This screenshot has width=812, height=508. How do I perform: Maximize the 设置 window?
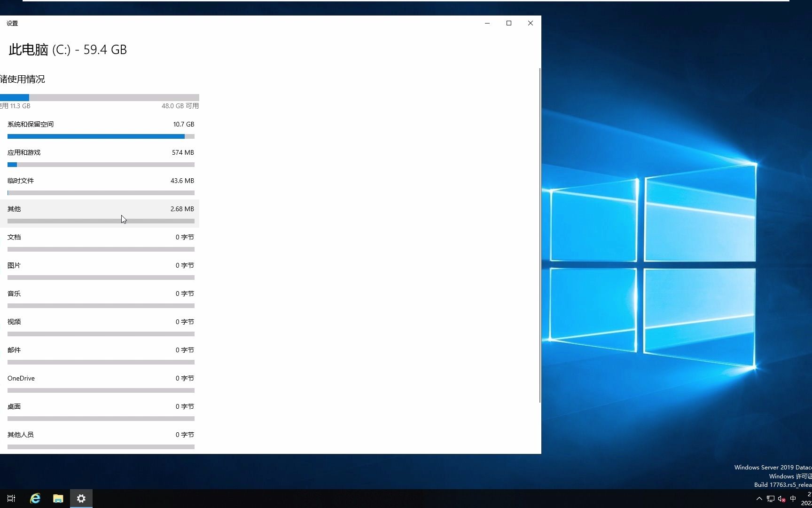pyautogui.click(x=509, y=23)
